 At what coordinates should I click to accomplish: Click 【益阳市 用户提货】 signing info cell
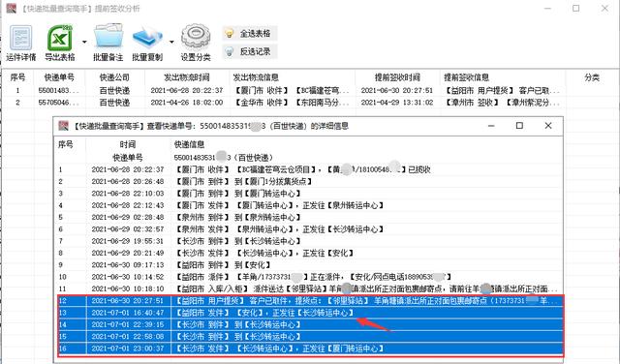tap(502, 90)
